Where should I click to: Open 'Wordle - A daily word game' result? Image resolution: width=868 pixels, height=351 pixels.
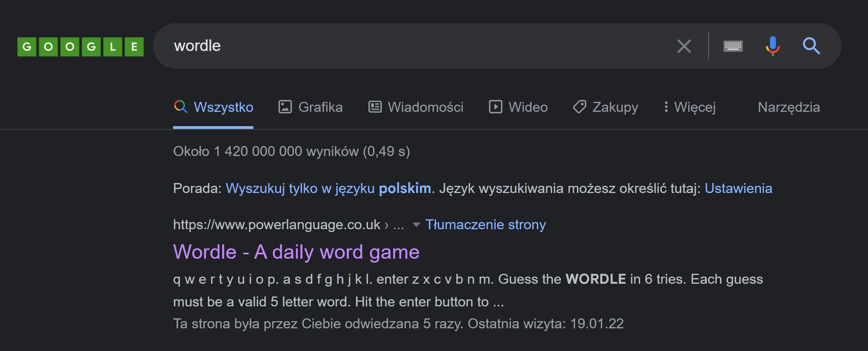coord(296,252)
